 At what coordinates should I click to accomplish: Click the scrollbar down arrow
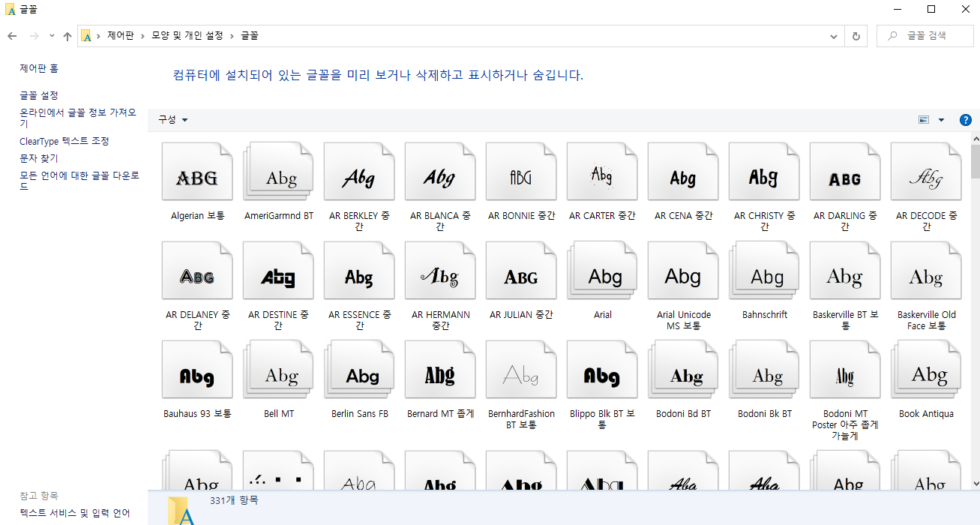coord(975,483)
